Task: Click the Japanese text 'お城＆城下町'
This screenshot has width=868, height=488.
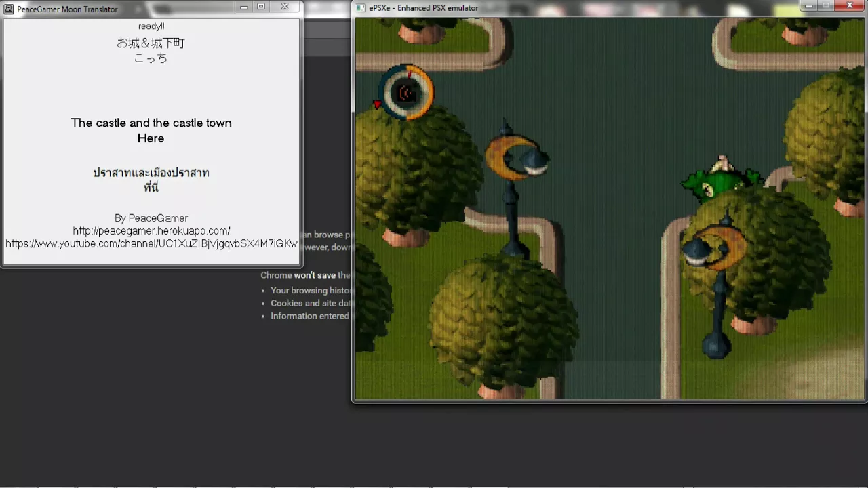Action: point(151,43)
